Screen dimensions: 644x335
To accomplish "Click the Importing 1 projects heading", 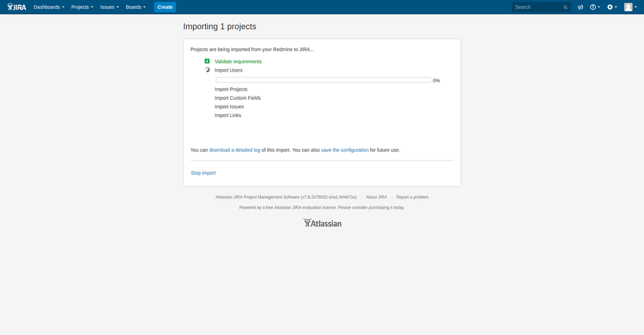I will [220, 26].
